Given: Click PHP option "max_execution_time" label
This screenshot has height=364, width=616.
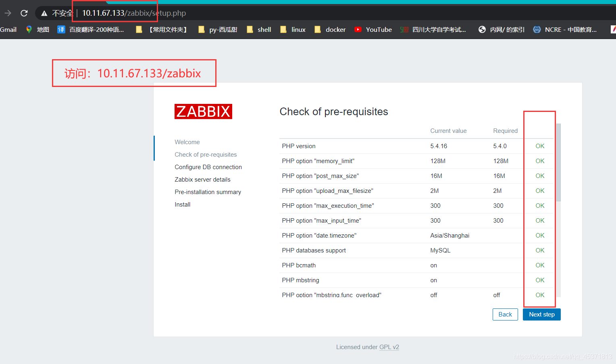Looking at the screenshot, I should click(328, 206).
